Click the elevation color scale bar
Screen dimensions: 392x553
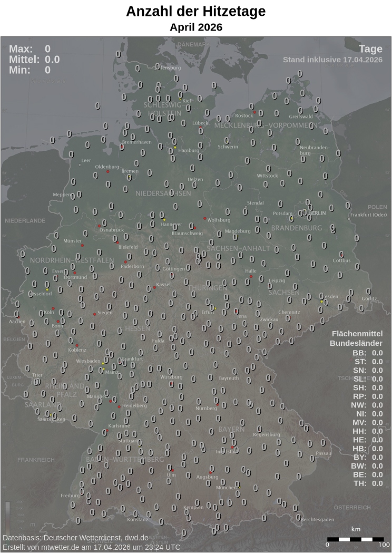point(7,516)
